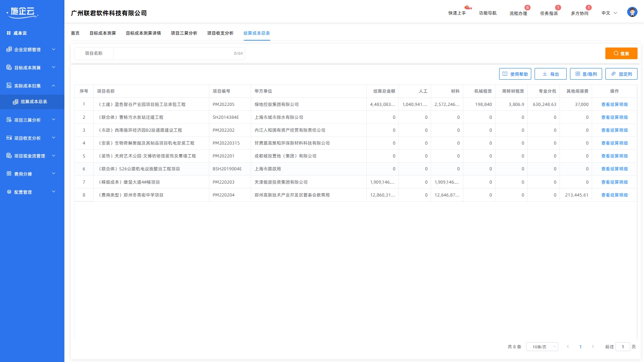The height and width of the screenshot is (362, 644).
Task: Go to previous page arrow
Action: point(568,347)
